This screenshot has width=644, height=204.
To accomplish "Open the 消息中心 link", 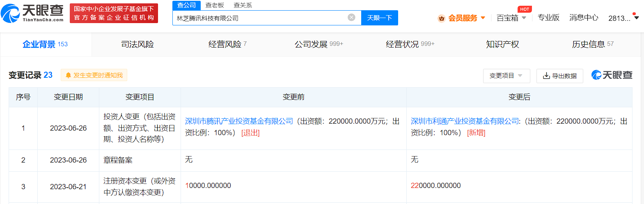I will point(584,18).
